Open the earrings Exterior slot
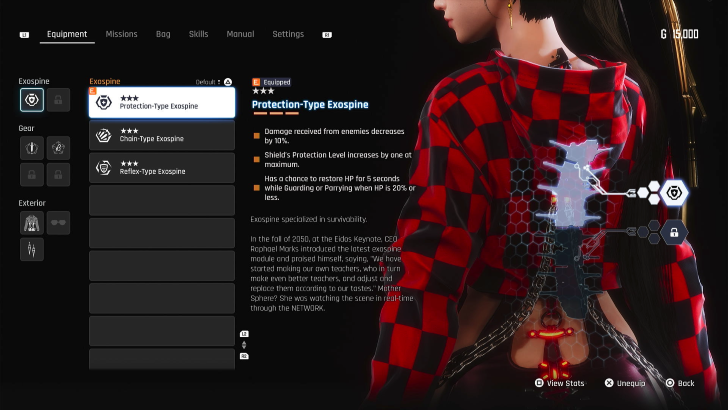Screen dimensions: 728x410 click(x=32, y=249)
